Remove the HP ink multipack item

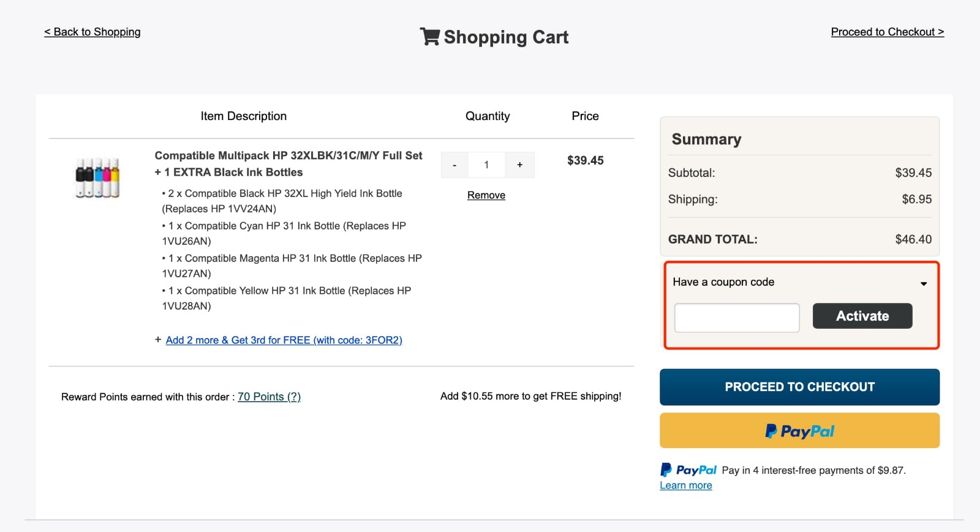486,195
